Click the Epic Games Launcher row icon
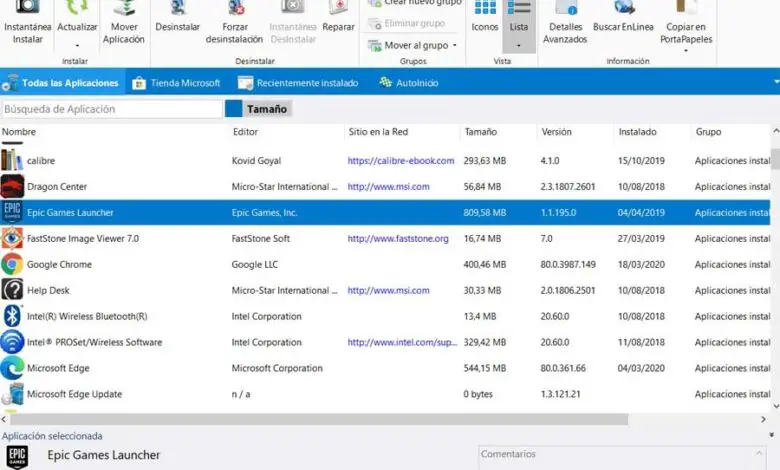The height and width of the screenshot is (470, 780). [12, 212]
